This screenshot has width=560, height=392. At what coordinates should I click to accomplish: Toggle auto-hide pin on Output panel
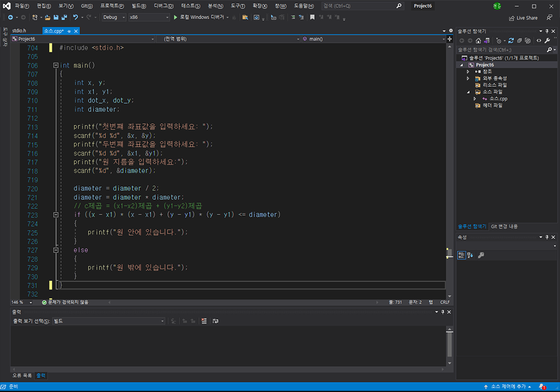pos(443,312)
